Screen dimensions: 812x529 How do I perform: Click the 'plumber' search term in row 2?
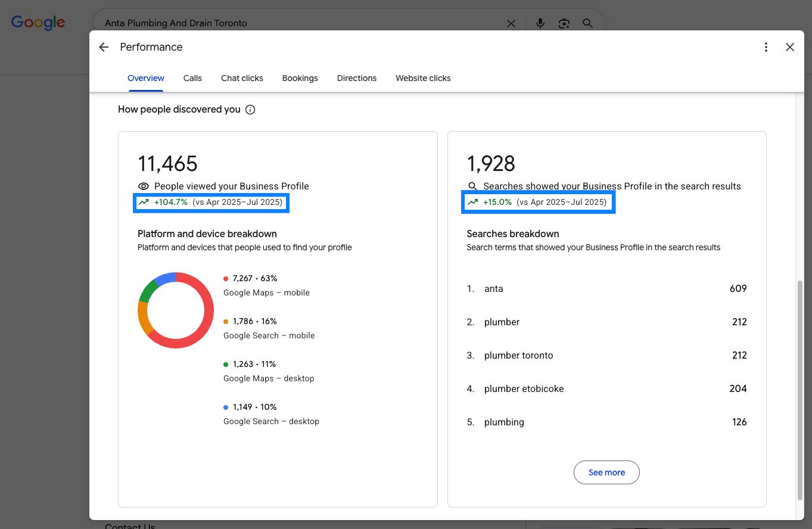(502, 322)
